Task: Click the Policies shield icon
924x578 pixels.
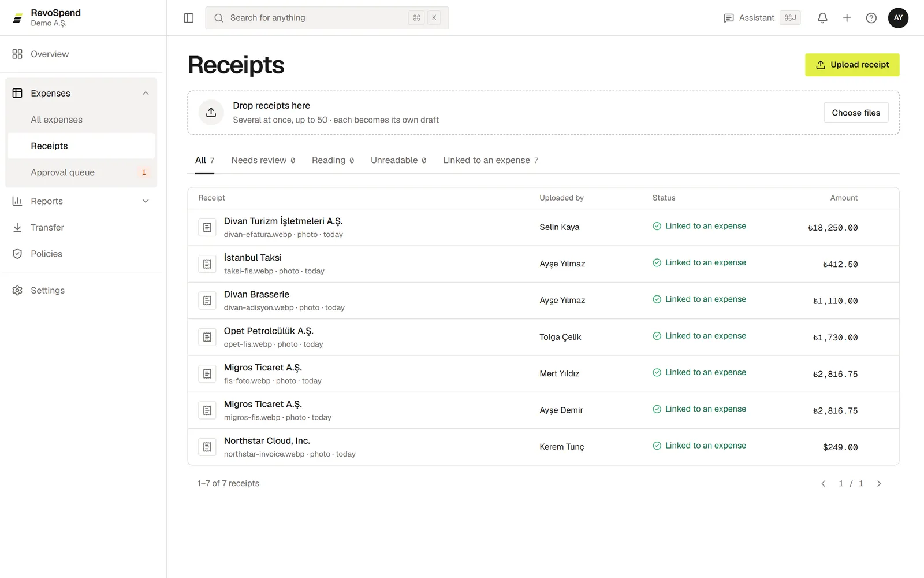Action: pyautogui.click(x=17, y=254)
